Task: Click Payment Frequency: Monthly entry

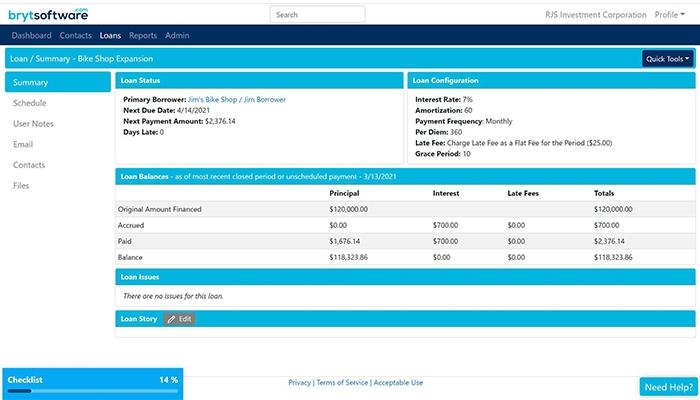Action: (x=464, y=121)
